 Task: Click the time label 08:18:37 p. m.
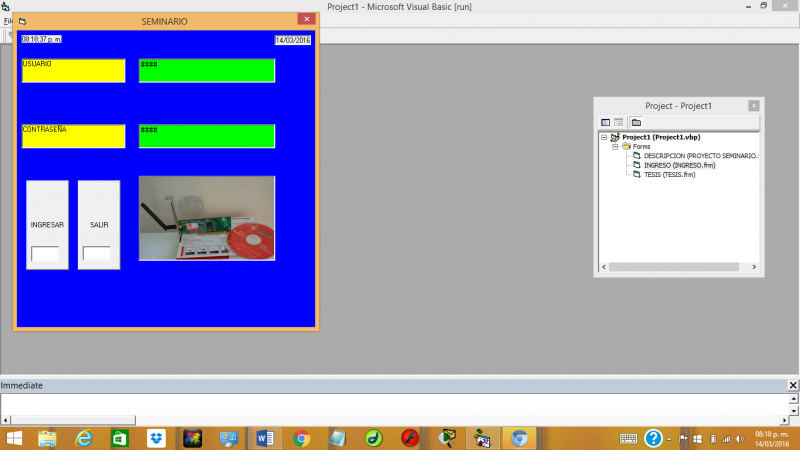pos(41,39)
